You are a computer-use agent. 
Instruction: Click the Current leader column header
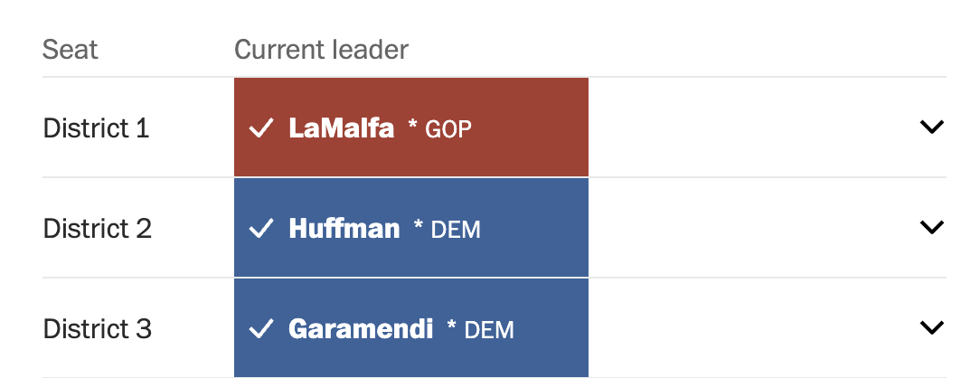[321, 50]
